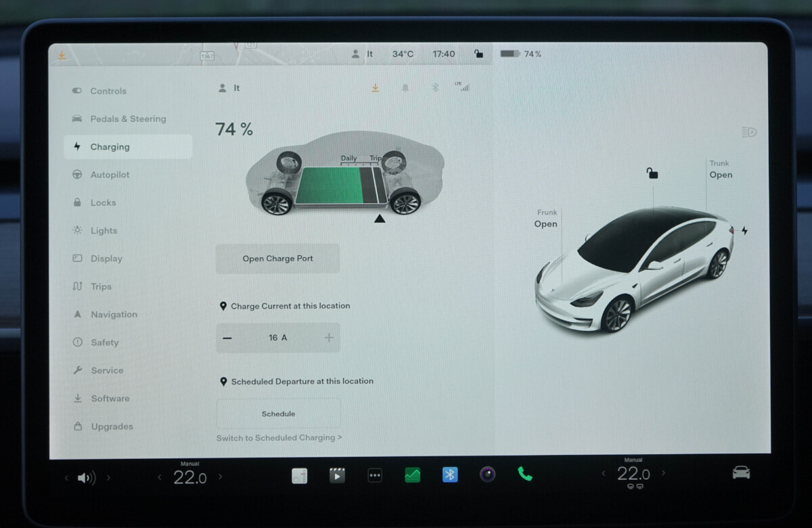812x528 pixels.
Task: Set charge limit at the Trip marker
Action: 375,158
